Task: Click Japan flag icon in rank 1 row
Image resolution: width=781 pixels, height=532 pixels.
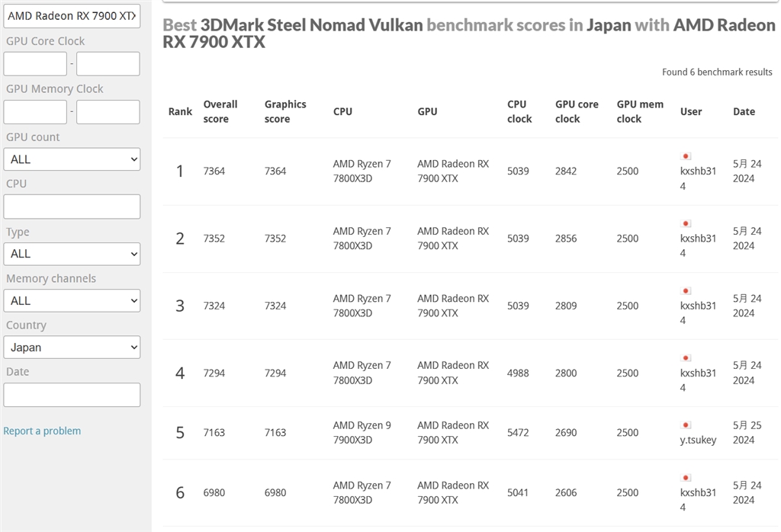Action: (x=686, y=156)
